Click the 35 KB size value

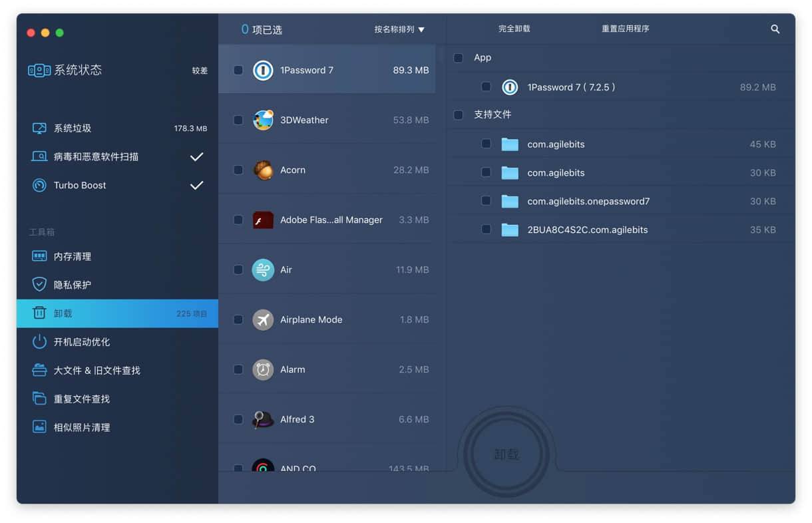coord(763,230)
